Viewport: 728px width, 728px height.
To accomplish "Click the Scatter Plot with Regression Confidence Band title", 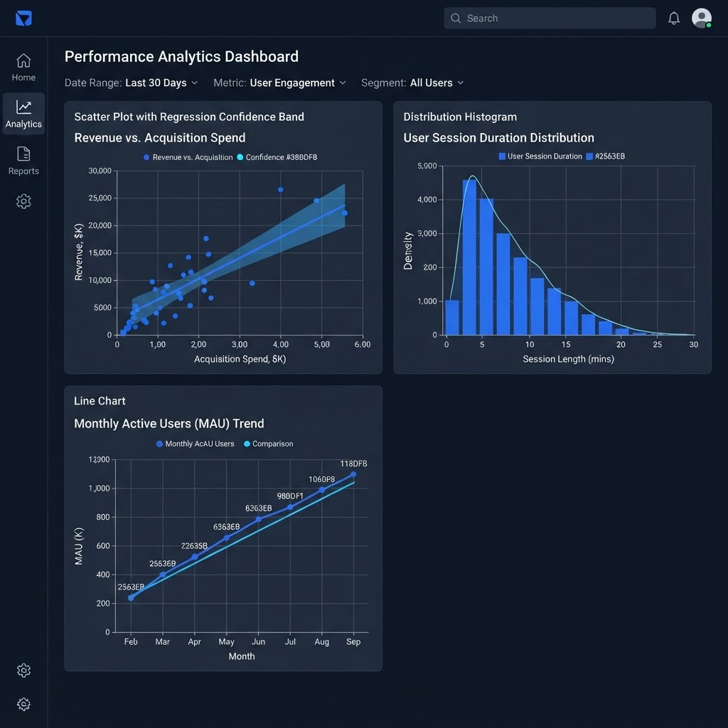I will pyautogui.click(x=189, y=117).
